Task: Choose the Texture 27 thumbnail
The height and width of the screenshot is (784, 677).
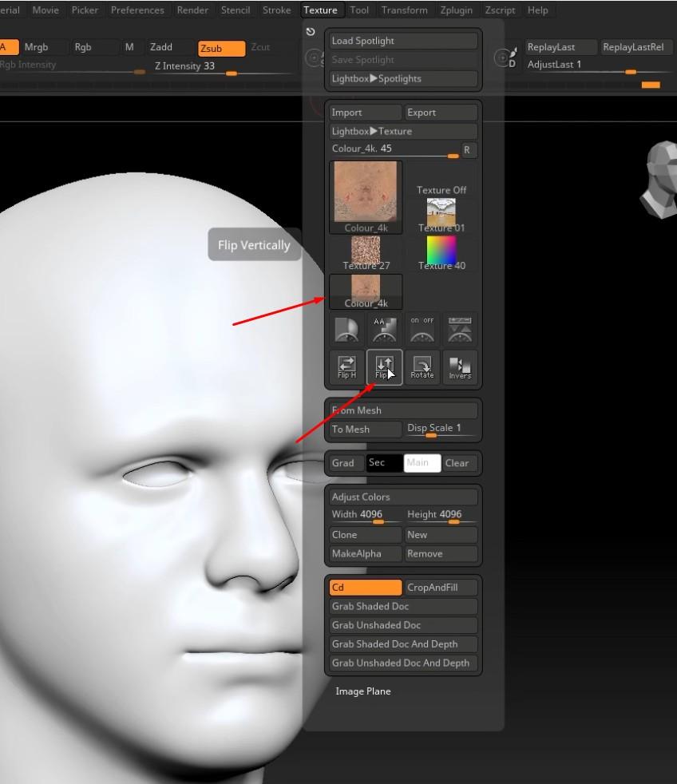Action: click(366, 253)
